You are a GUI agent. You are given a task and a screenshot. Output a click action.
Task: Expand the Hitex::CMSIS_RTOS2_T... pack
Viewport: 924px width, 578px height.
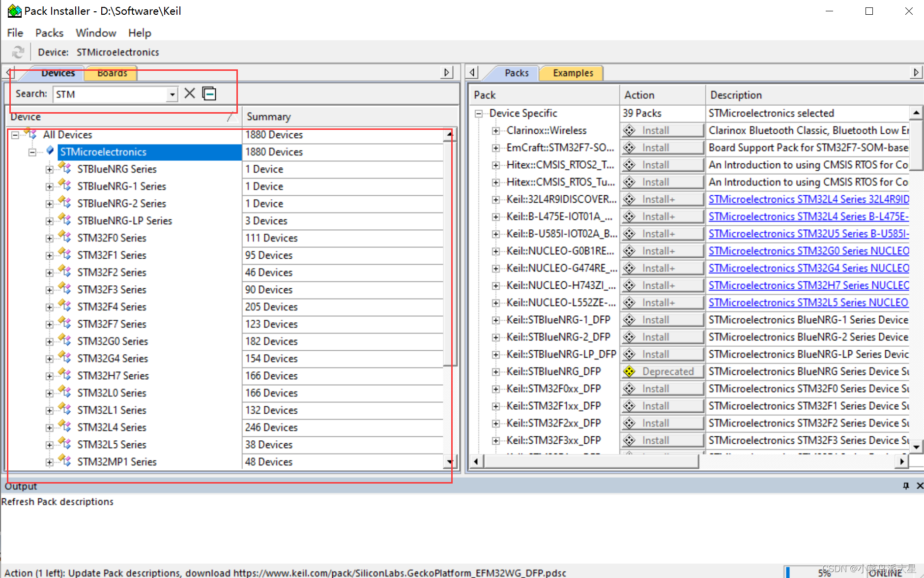pos(496,165)
